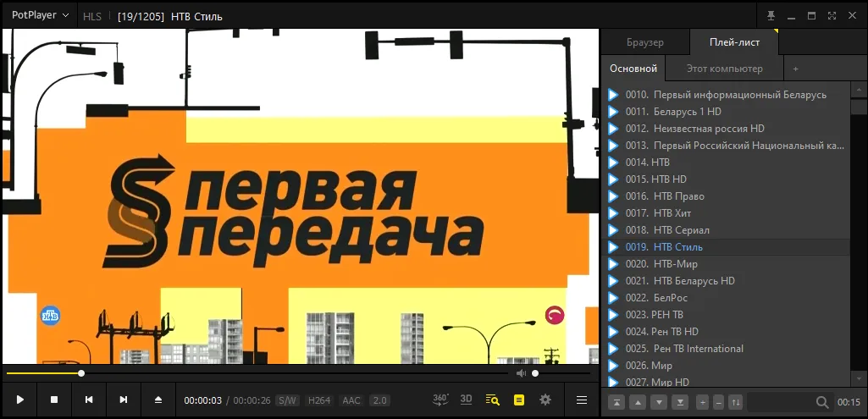Toggle fullscreen via the title bar icon
The width and height of the screenshot is (868, 419).
pyautogui.click(x=832, y=15)
